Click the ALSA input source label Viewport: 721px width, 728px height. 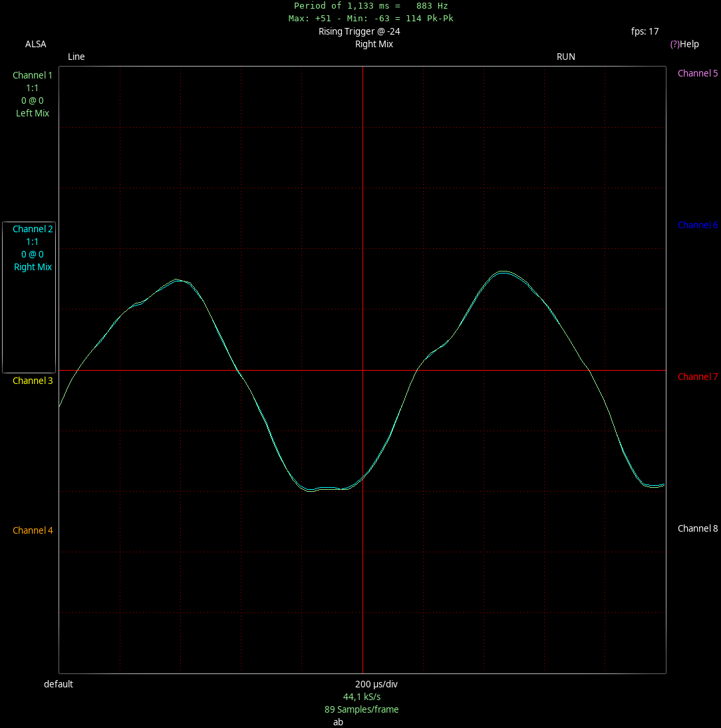(36, 44)
